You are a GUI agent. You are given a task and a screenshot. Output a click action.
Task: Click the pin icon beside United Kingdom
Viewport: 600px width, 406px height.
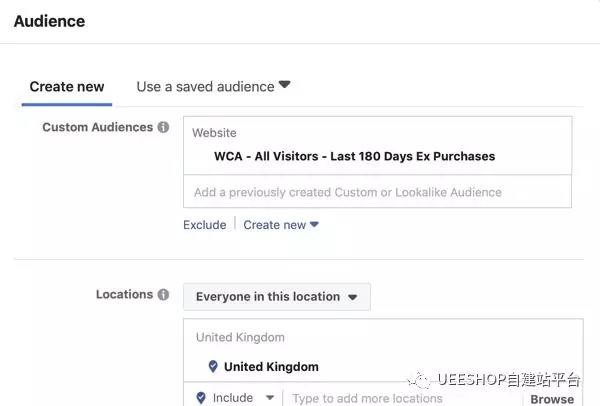point(212,366)
